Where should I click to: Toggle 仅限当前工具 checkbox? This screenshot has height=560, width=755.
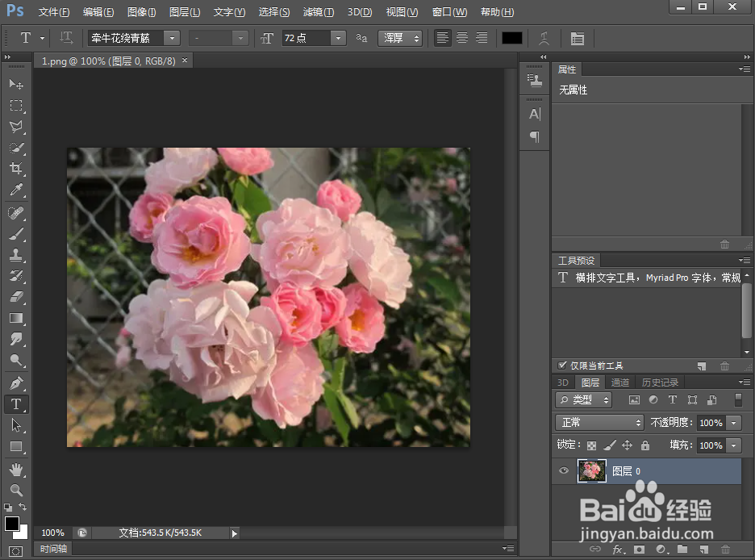click(x=562, y=366)
